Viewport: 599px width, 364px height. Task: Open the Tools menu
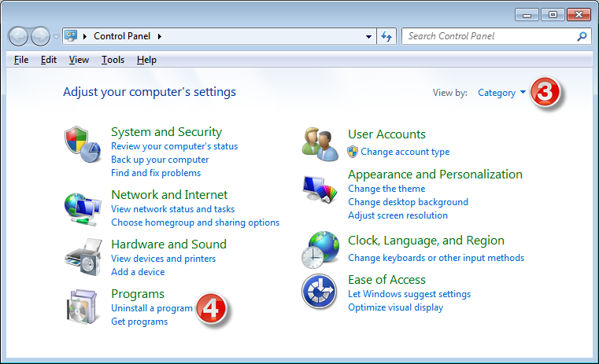[x=113, y=60]
